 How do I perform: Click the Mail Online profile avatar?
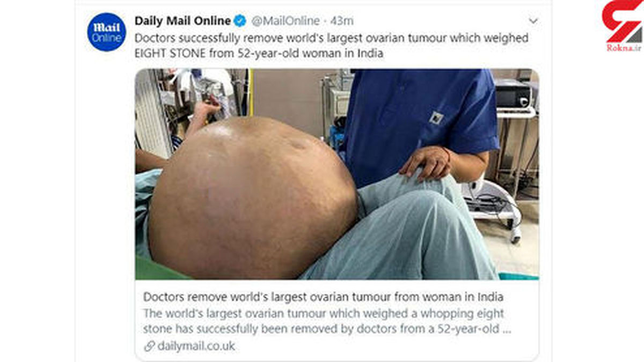tap(106, 32)
